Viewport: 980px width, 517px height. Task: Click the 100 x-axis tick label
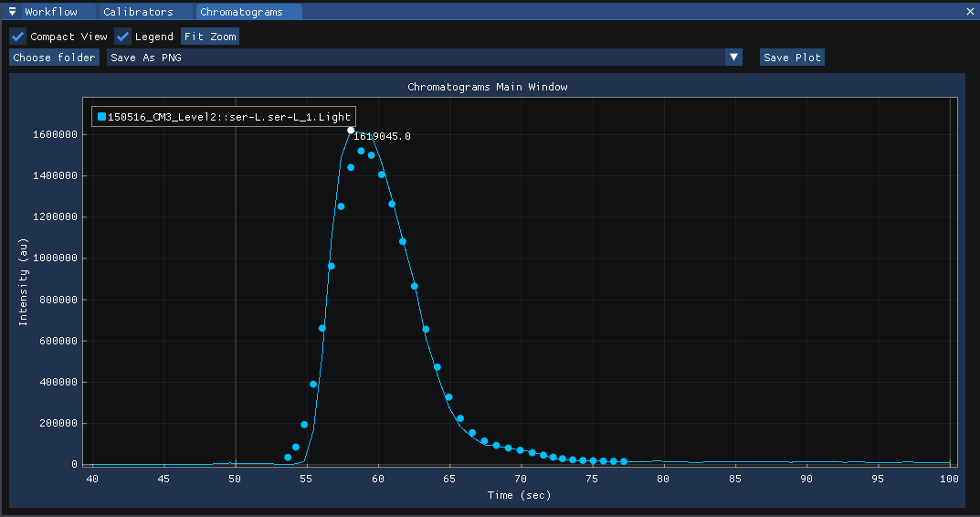(x=949, y=479)
